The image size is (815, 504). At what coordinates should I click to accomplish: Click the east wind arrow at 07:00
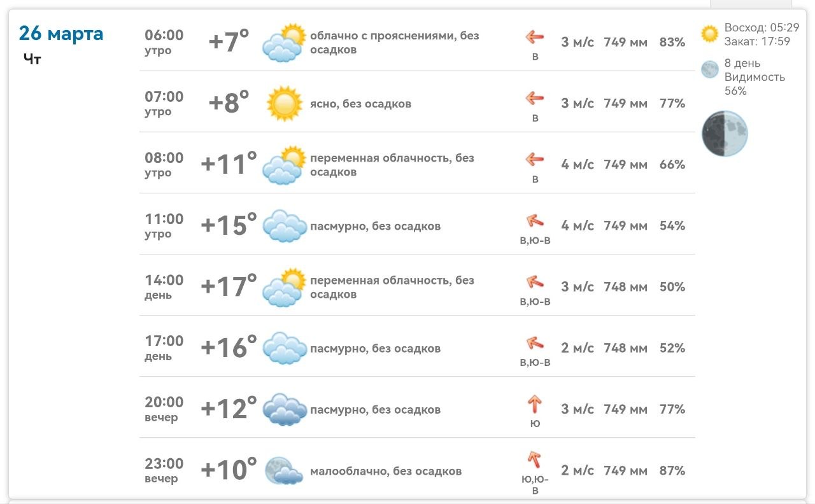pos(534,99)
